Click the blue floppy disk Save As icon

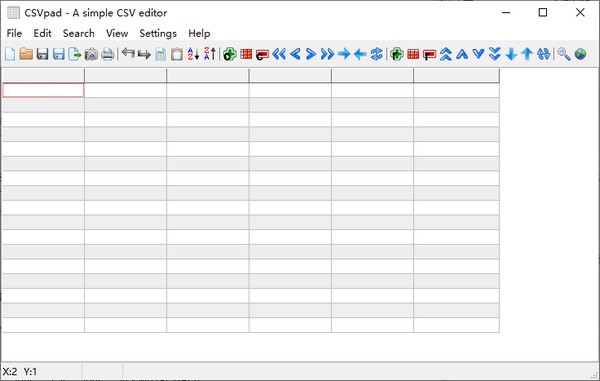[59, 54]
